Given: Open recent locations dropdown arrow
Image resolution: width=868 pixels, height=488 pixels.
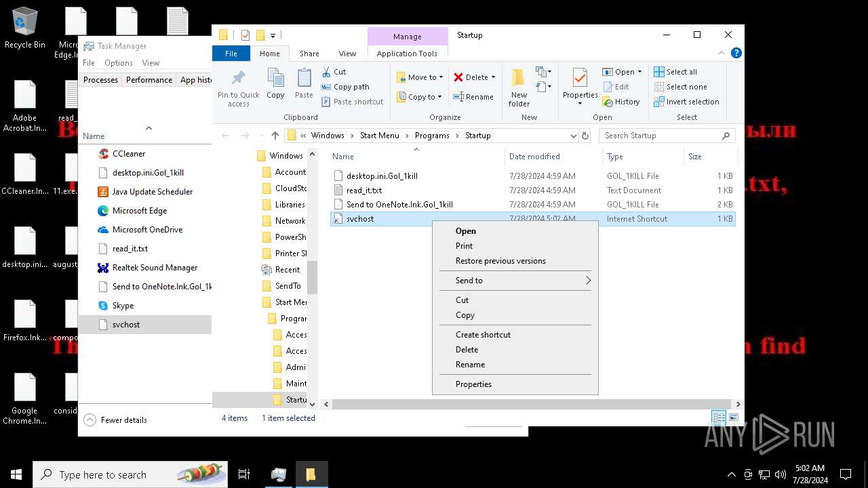Looking at the screenshot, I should [x=260, y=136].
